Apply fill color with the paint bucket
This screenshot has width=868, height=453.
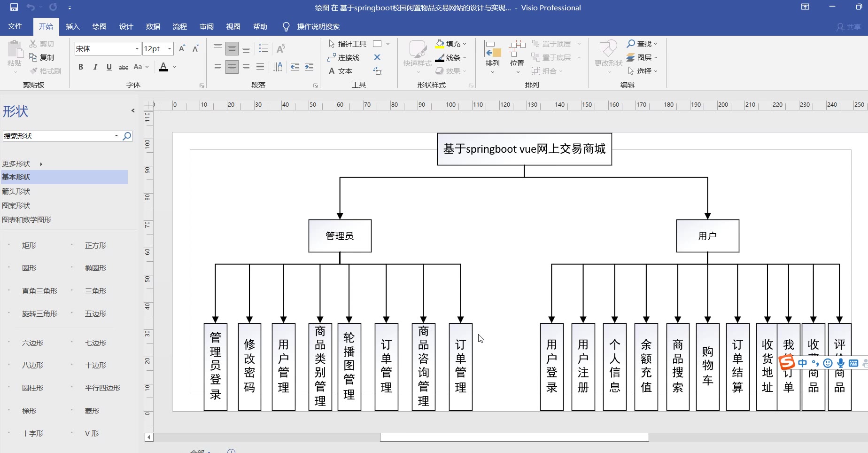[x=440, y=44]
